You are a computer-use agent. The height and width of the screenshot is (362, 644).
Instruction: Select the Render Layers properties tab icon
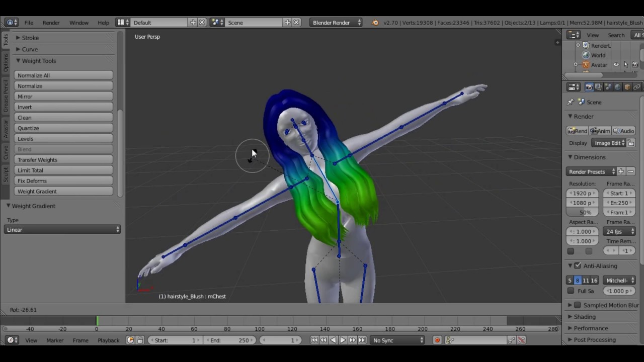[599, 87]
